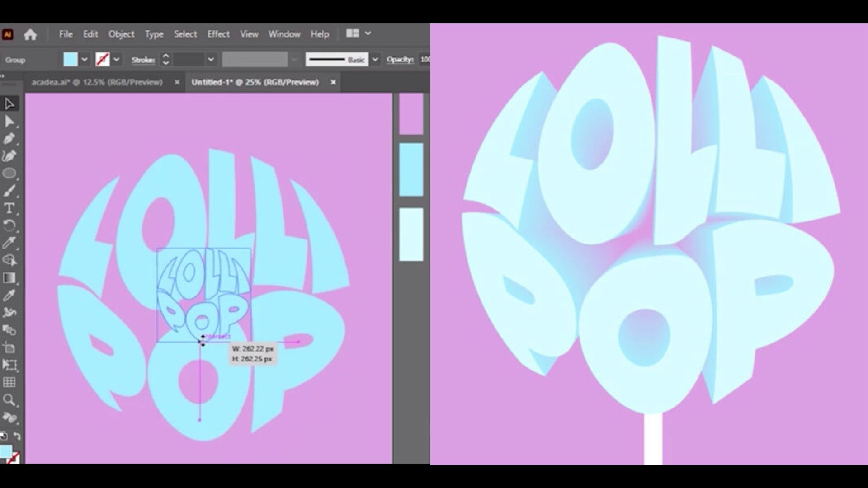Image resolution: width=868 pixels, height=488 pixels.
Task: Expand the Stroke weight dropdown
Action: click(x=210, y=59)
